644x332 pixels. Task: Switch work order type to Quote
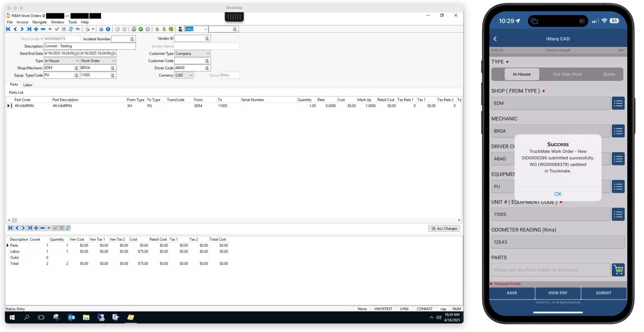(609, 74)
